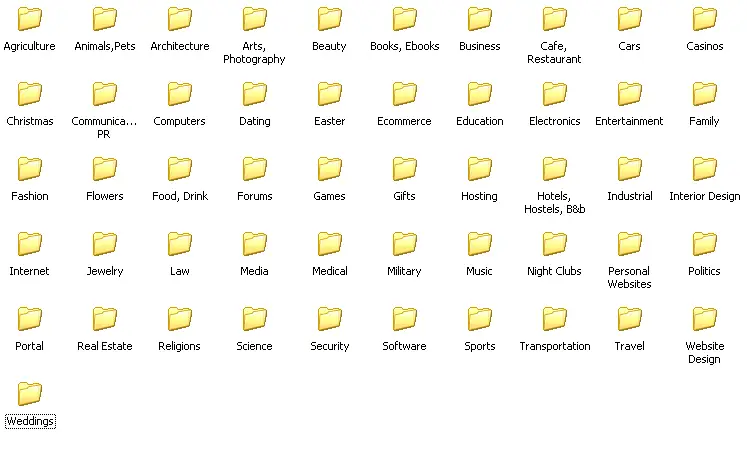
Task: Choose the Cafe, Restaurant folder icon
Action: (555, 19)
